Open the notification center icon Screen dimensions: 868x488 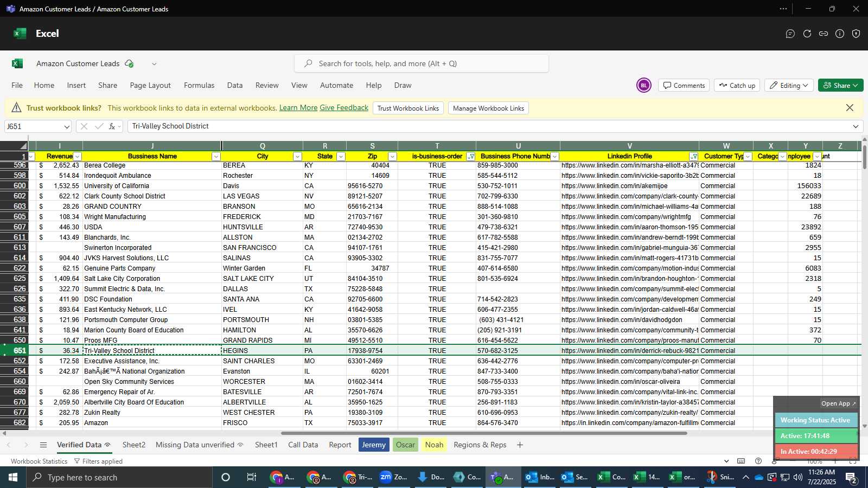point(852,478)
